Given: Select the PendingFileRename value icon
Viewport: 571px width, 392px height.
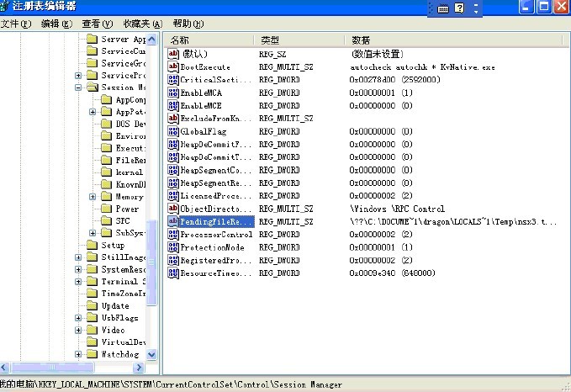Looking at the screenshot, I should pos(174,221).
